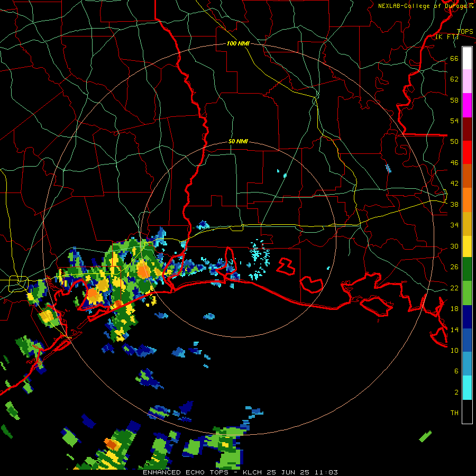Click the 50 value on the legend

(454, 142)
